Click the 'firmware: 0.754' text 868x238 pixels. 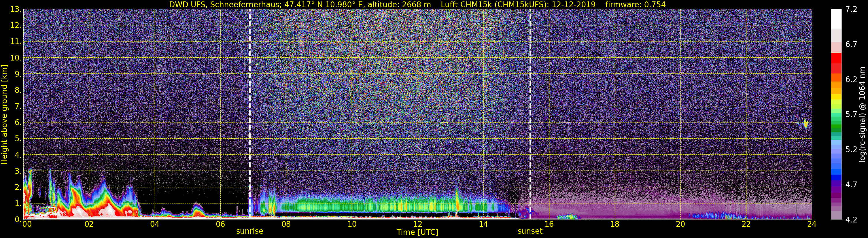(635, 4)
